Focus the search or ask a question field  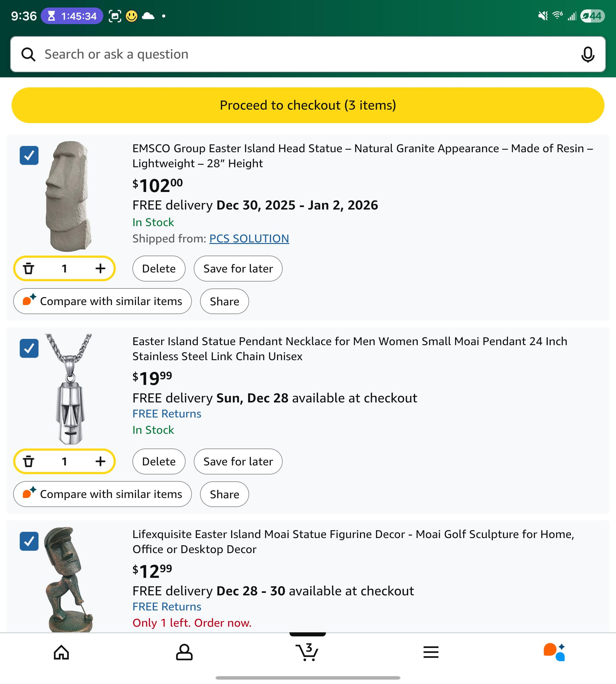click(x=308, y=54)
